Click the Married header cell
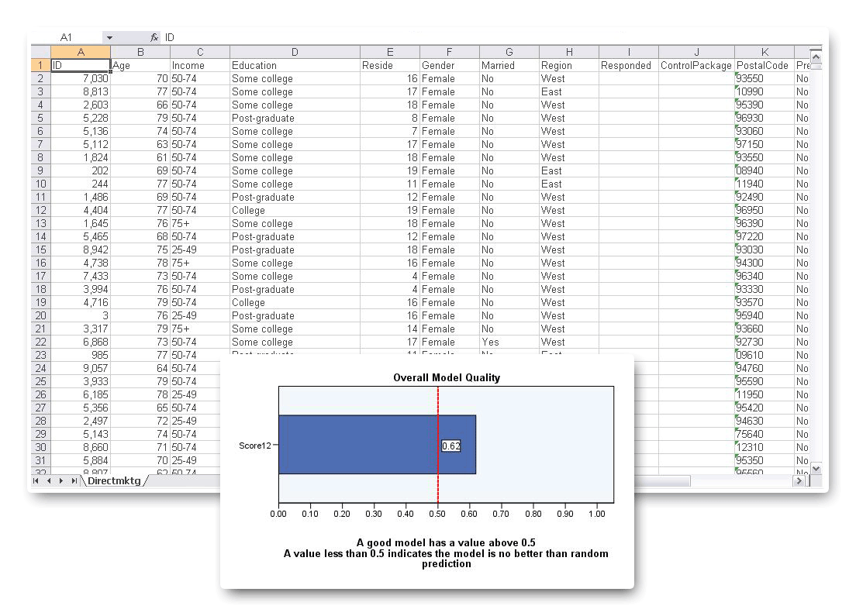856x616 pixels. [509, 65]
